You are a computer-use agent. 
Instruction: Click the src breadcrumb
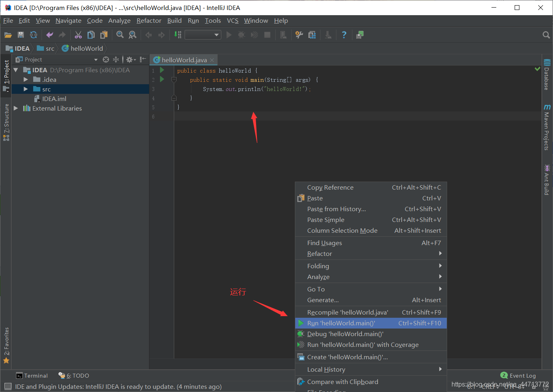pos(46,48)
